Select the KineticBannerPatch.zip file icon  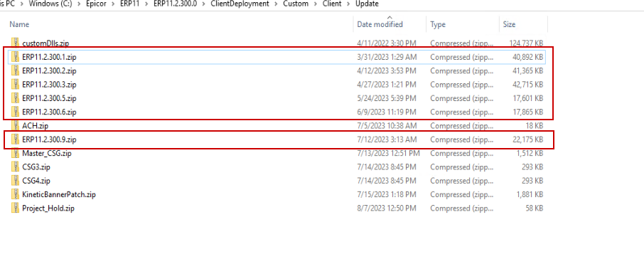pos(15,194)
